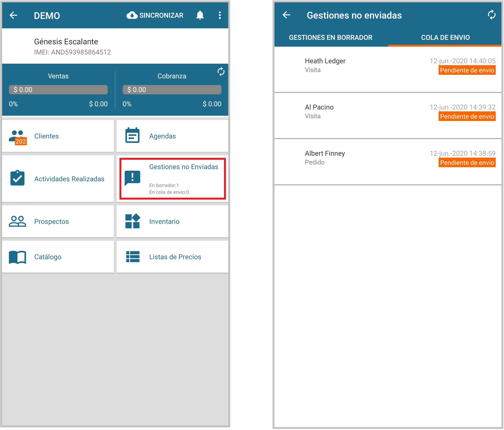The height and width of the screenshot is (430, 504).
Task: Select the Cola de Envio tab
Action: (x=445, y=37)
